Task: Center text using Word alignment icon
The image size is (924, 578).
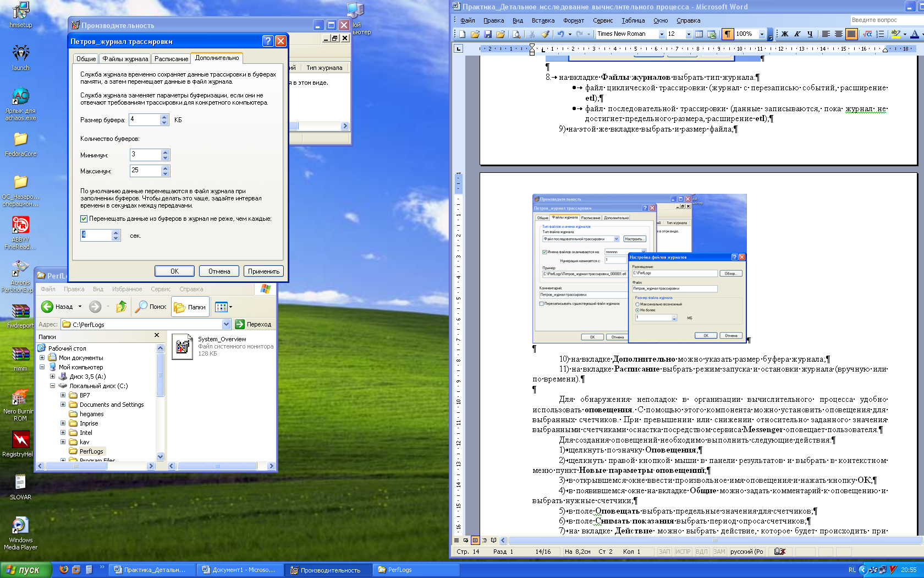Action: [x=839, y=34]
